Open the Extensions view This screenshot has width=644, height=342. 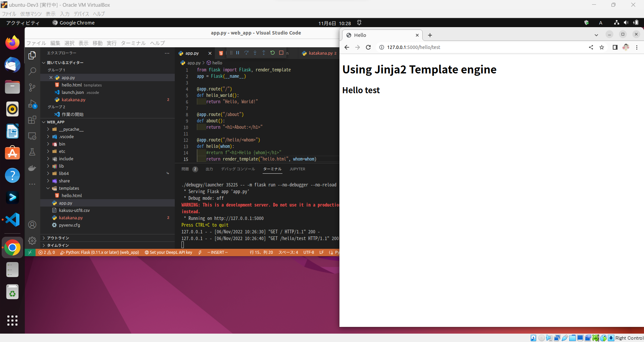[32, 120]
